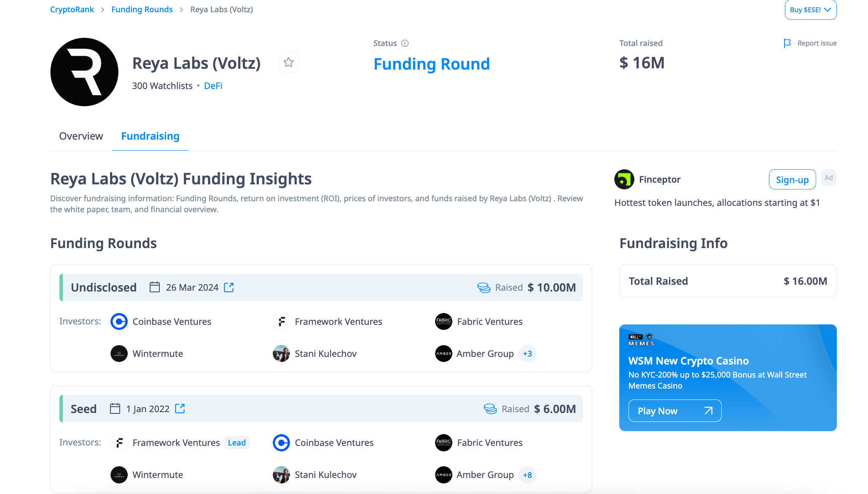Click the Finceptor green logo

click(624, 179)
